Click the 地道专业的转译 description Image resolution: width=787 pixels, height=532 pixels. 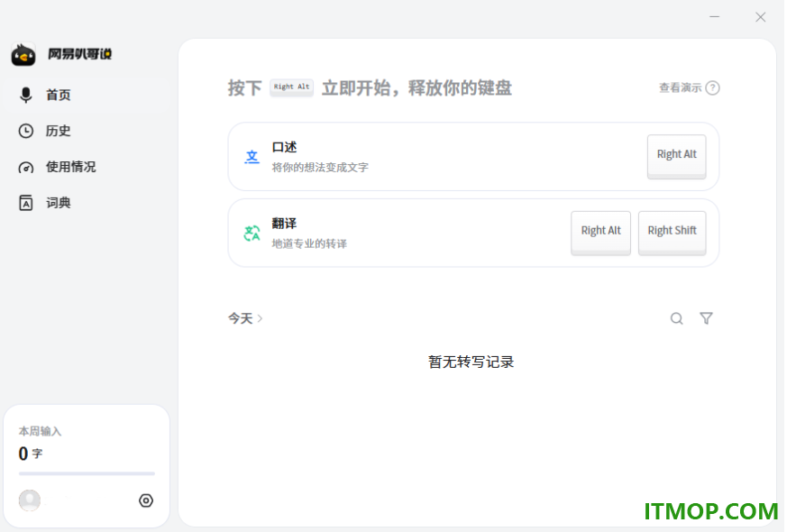click(309, 244)
